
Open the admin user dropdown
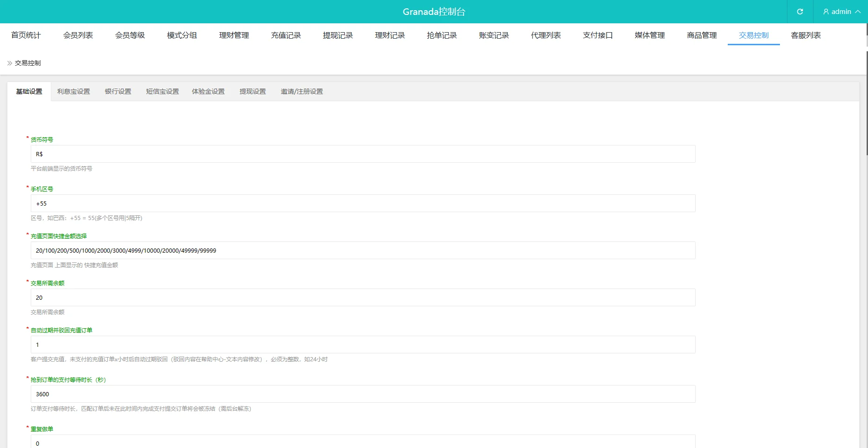tap(841, 12)
